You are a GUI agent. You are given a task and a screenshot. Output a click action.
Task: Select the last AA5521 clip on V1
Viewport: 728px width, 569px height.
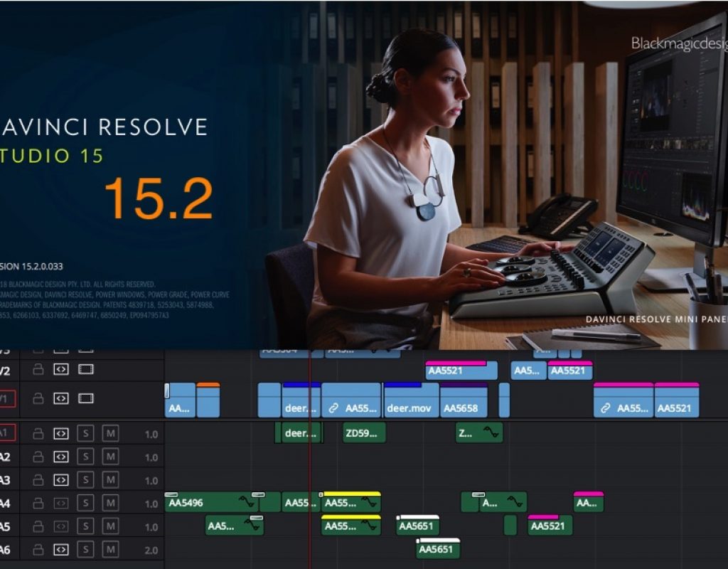677,400
